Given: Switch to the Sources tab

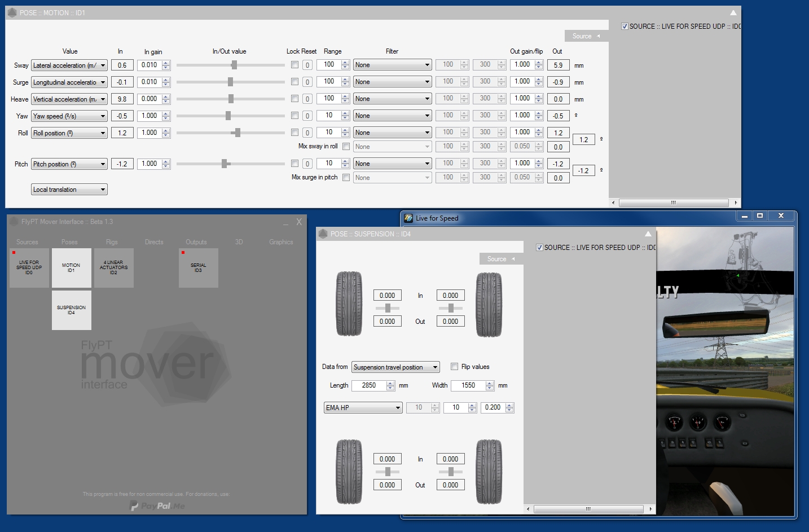Looking at the screenshot, I should [27, 242].
